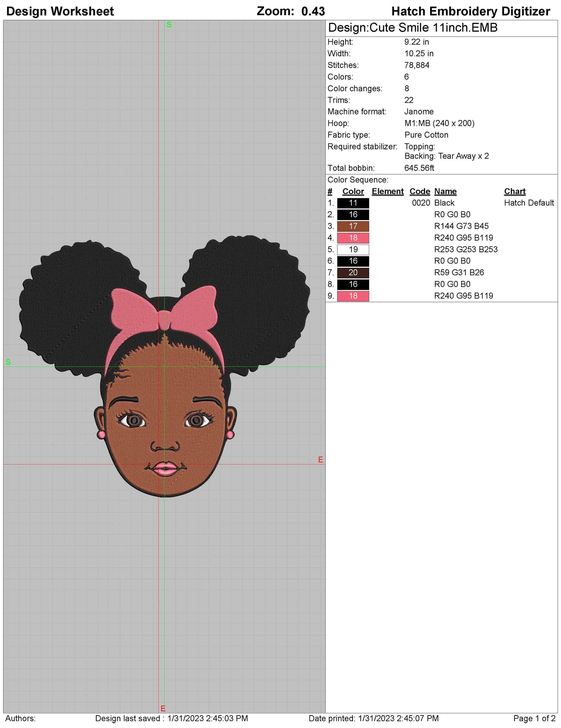561x728 pixels.
Task: Click the design title Cute Smile 11inch.EMB
Action: [x=412, y=28]
